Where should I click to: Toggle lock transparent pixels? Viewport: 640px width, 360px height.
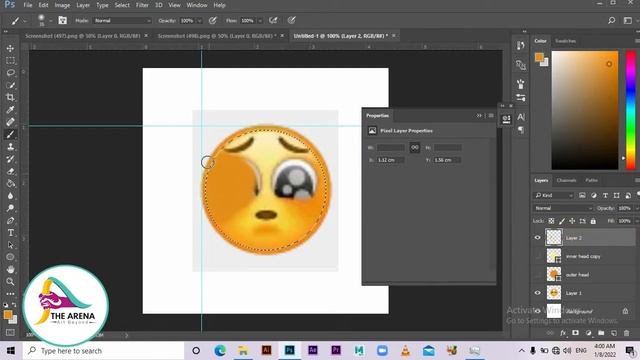(x=551, y=221)
